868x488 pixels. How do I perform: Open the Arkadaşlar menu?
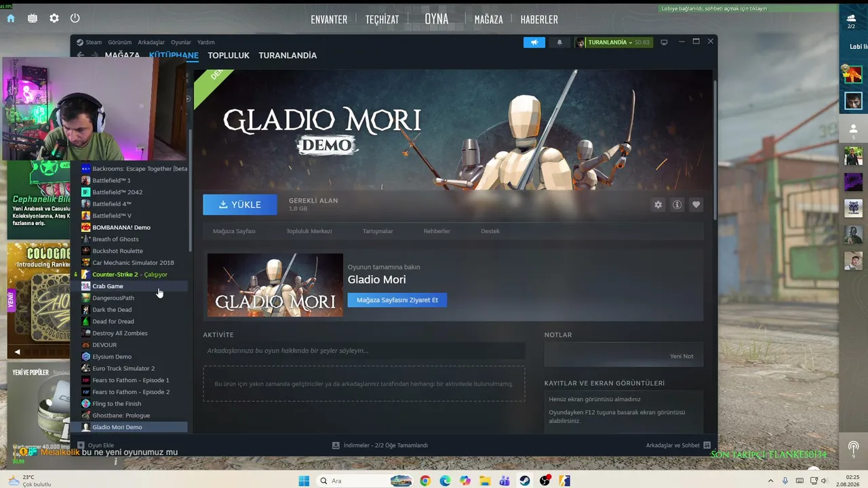tap(151, 42)
